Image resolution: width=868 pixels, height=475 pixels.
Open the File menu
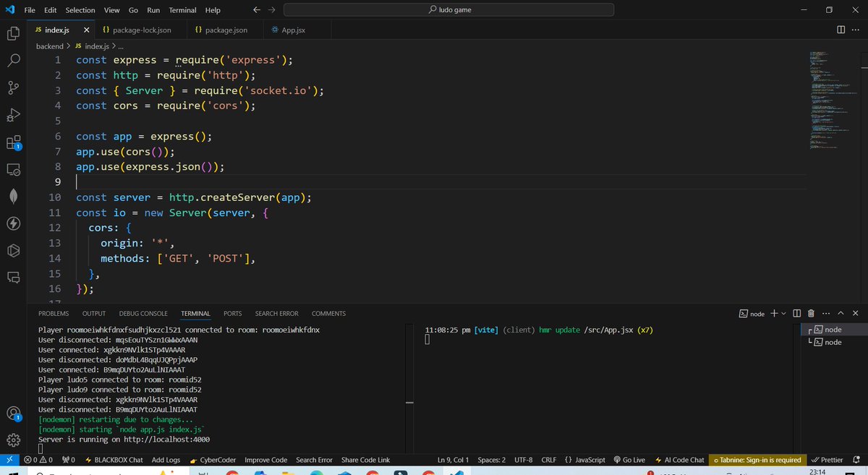(29, 10)
